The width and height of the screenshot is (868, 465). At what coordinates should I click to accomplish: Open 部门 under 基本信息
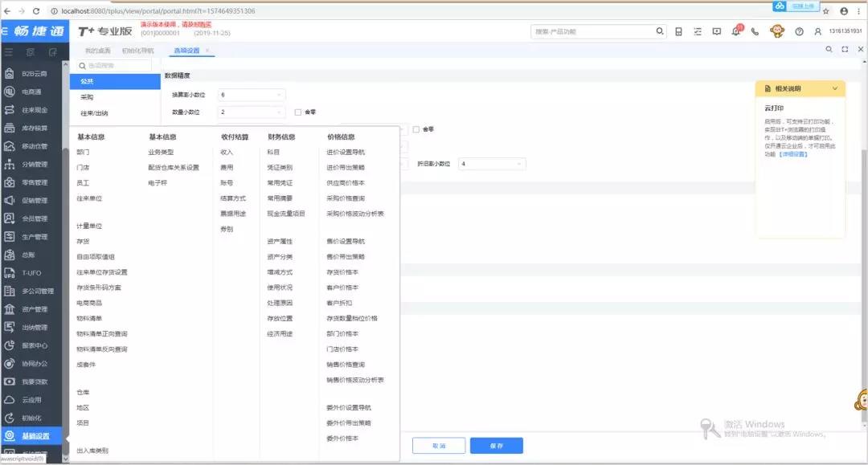(x=83, y=152)
